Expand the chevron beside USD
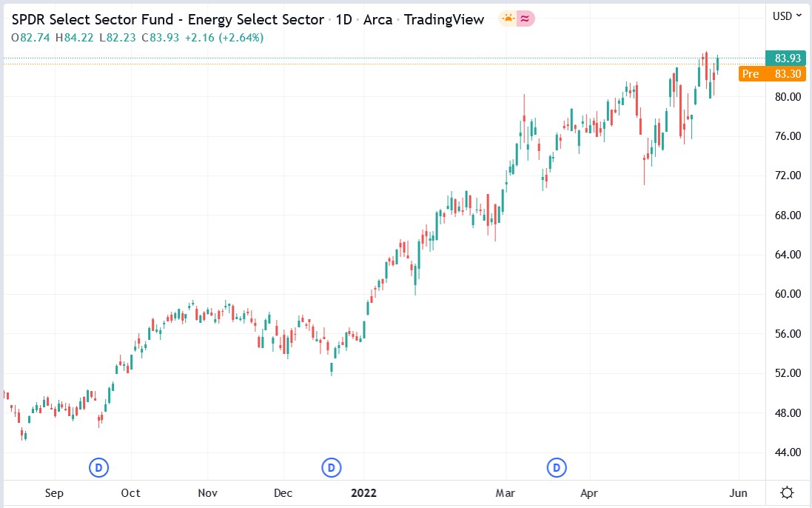Viewport: 812px width, 508px height. (798, 16)
